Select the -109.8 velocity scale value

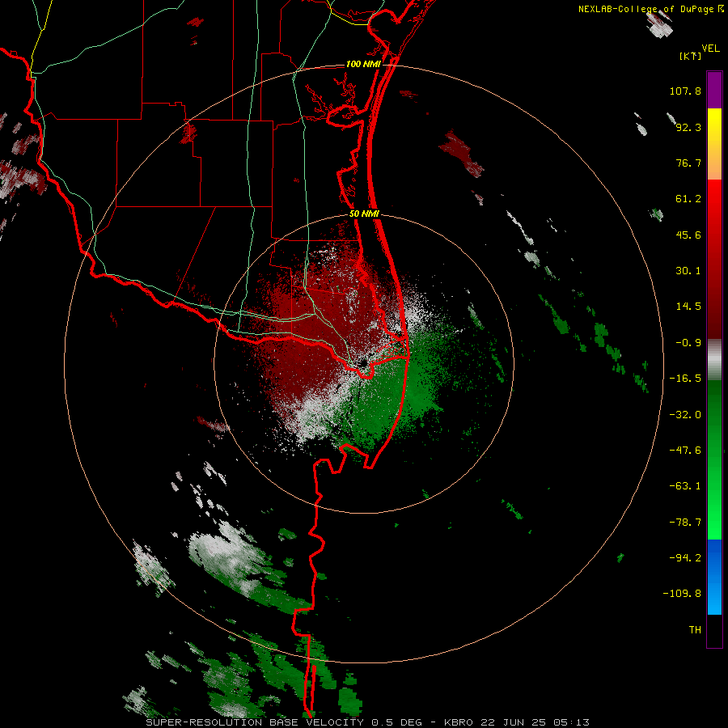pos(683,594)
